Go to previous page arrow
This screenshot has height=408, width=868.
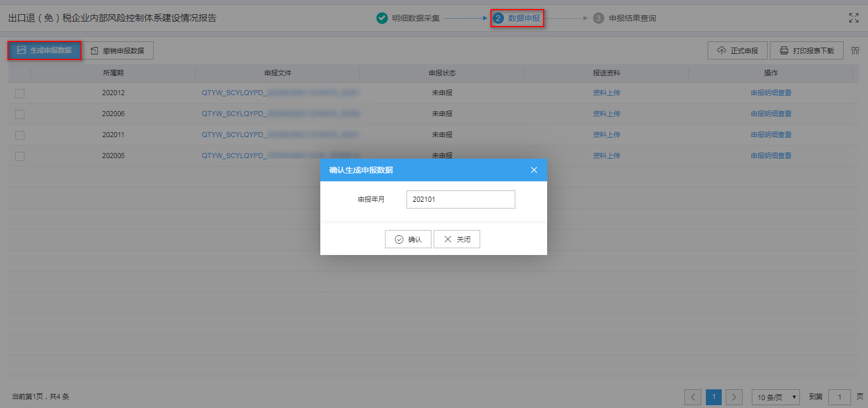[693, 397]
